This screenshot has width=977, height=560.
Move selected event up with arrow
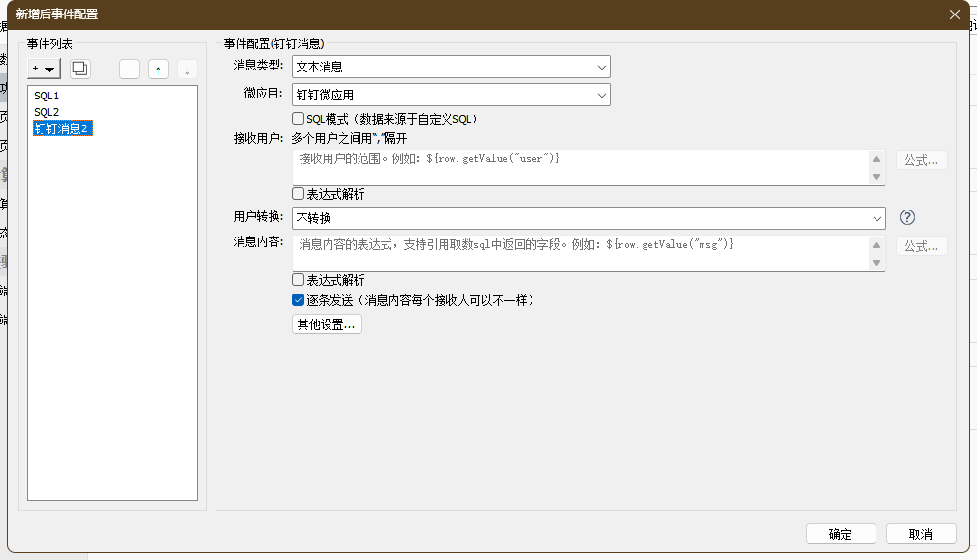(158, 69)
